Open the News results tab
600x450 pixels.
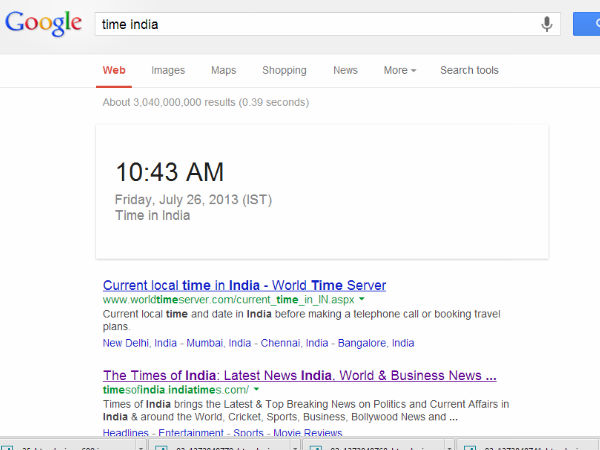pyautogui.click(x=345, y=70)
